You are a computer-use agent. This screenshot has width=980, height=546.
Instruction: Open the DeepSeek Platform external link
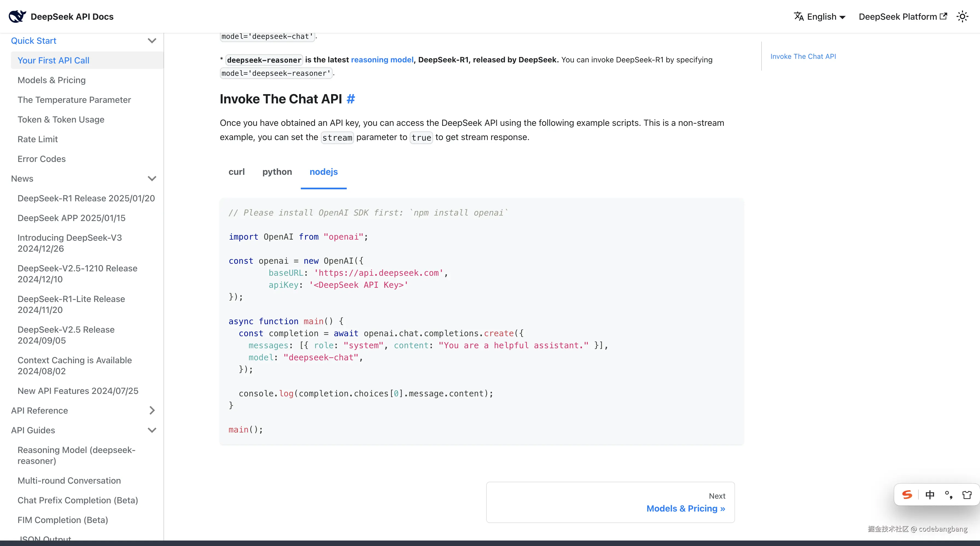903,17
